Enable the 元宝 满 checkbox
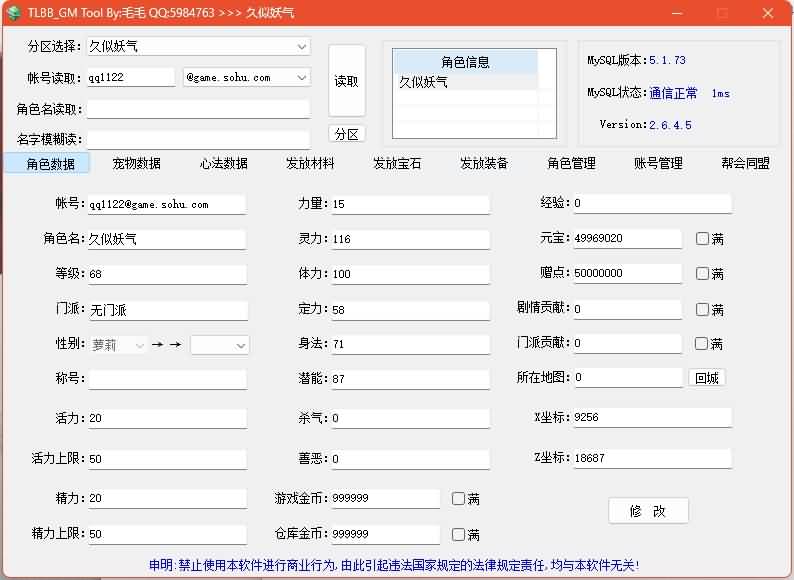This screenshot has height=580, width=794. (x=702, y=239)
